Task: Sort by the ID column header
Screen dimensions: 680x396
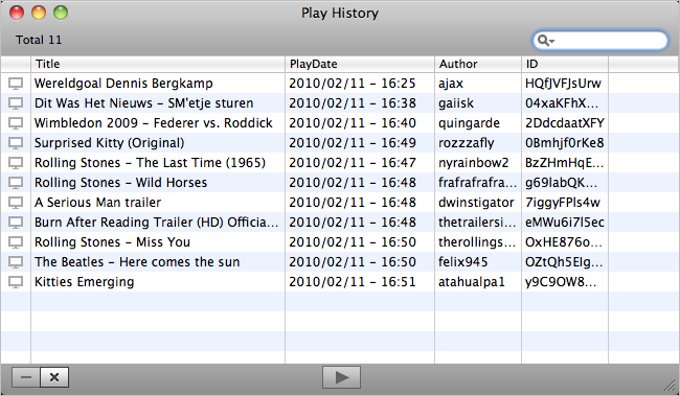Action: 565,64
